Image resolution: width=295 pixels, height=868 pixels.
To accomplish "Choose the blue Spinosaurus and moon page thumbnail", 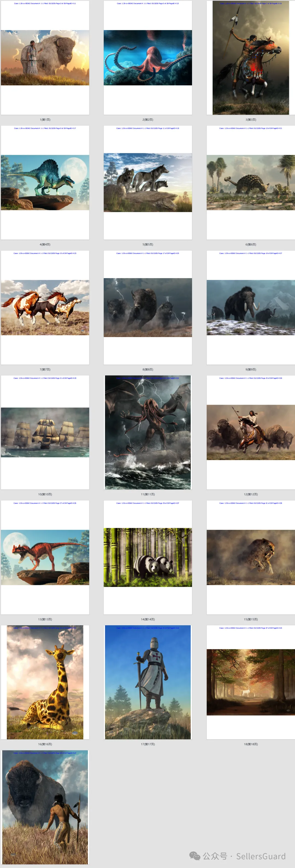I will click(x=45, y=183).
